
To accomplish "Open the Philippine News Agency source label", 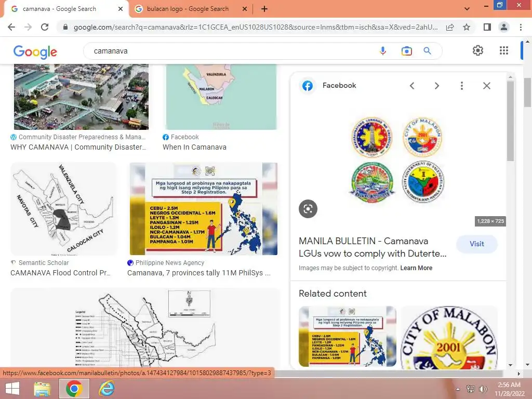I will click(x=170, y=262).
